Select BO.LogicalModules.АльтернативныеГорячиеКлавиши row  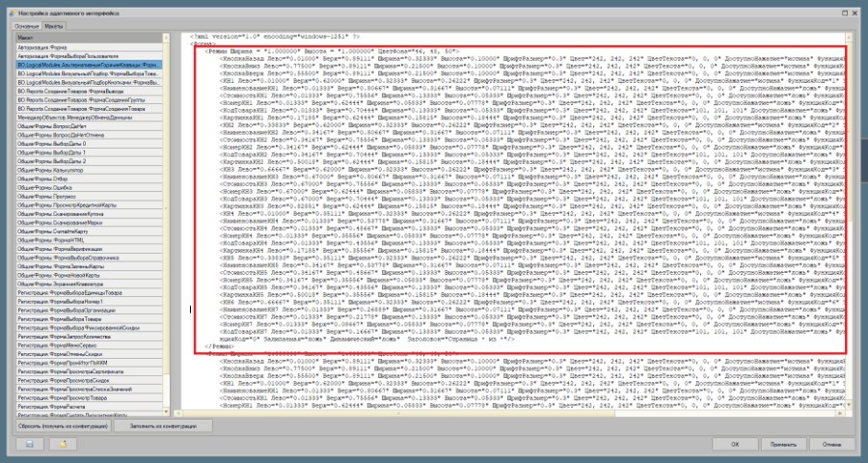pyautogui.click(x=89, y=65)
